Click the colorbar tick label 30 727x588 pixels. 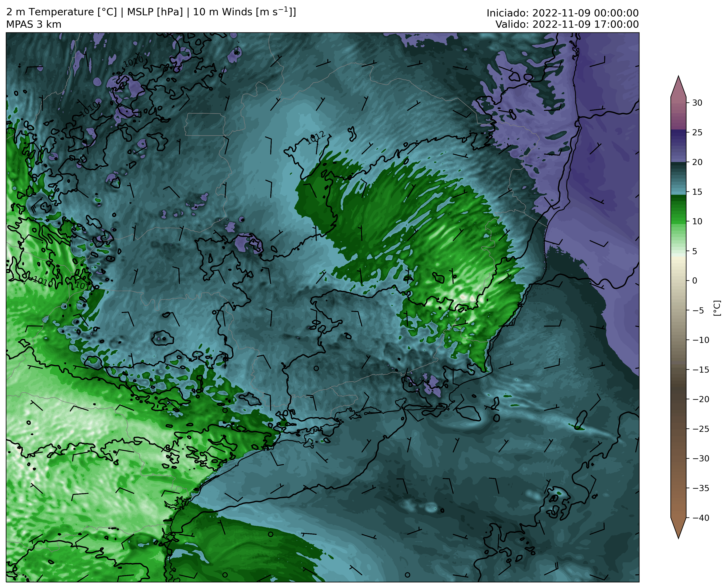coord(697,103)
